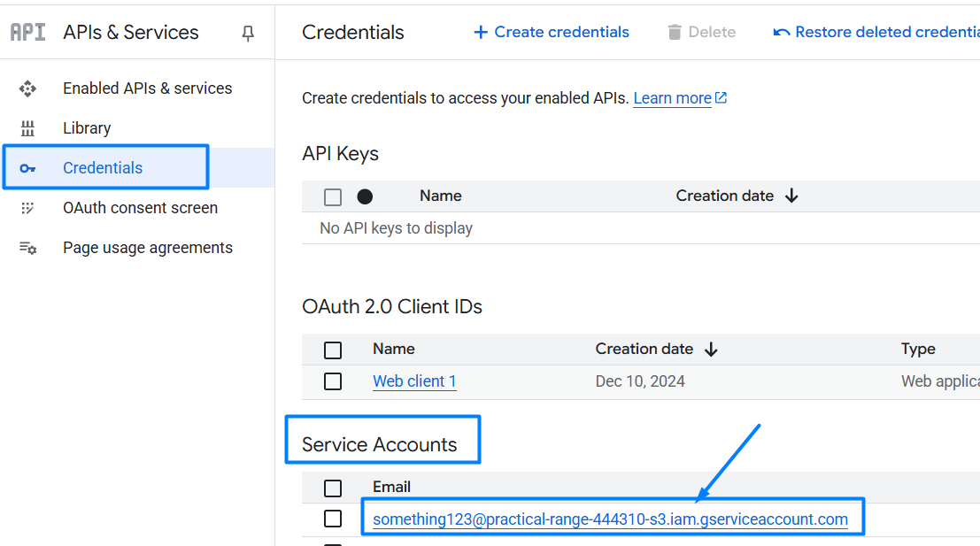
Task: Click the black dot status icon in API Keys header
Action: (x=365, y=196)
